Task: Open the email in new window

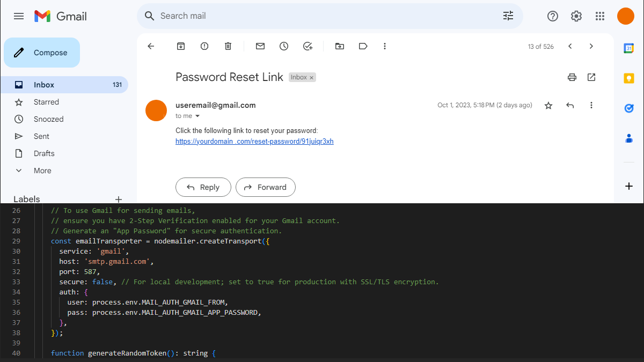Action: tap(591, 77)
